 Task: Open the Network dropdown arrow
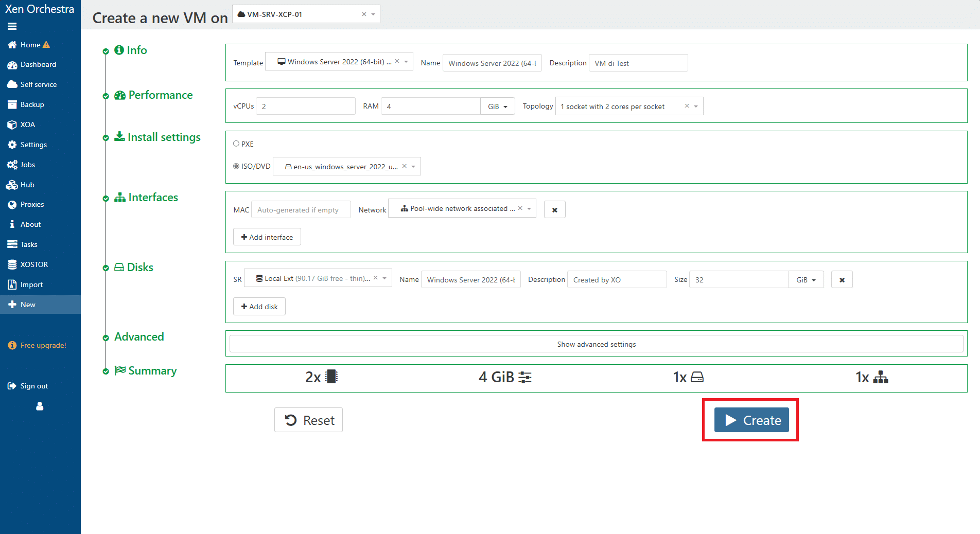[529, 209]
